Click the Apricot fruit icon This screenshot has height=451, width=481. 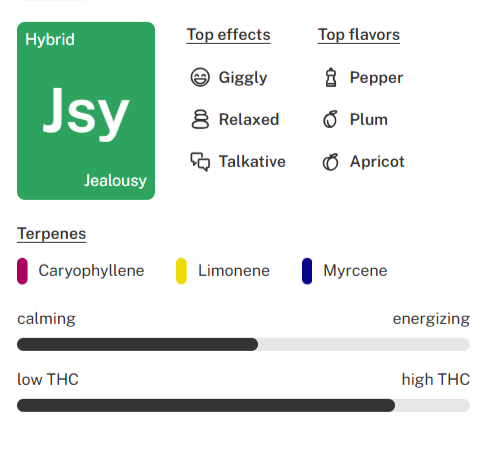click(330, 162)
